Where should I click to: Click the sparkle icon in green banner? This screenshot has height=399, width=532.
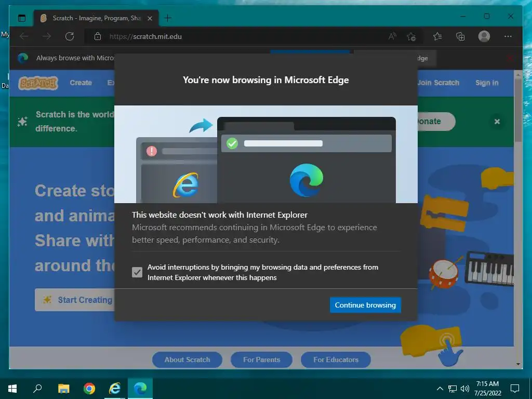coord(22,122)
